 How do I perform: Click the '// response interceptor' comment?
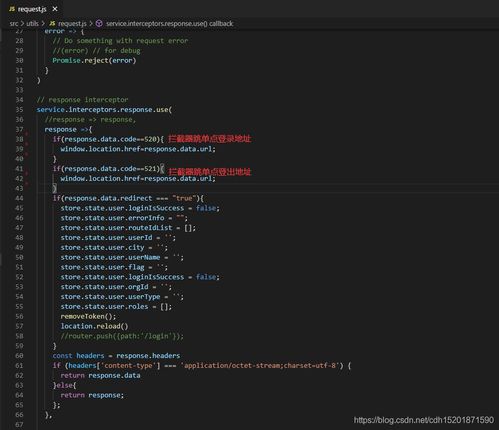[x=82, y=100]
